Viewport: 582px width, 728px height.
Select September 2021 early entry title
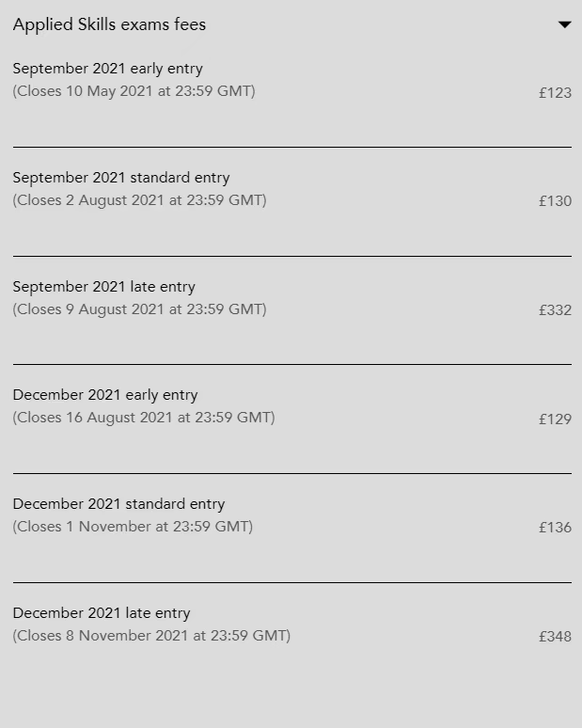click(107, 69)
